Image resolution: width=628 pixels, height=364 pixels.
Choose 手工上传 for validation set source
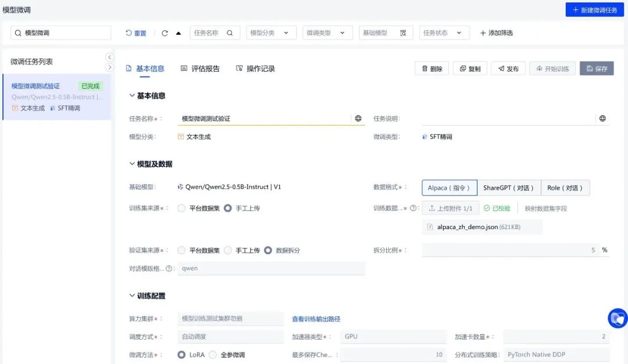228,251
